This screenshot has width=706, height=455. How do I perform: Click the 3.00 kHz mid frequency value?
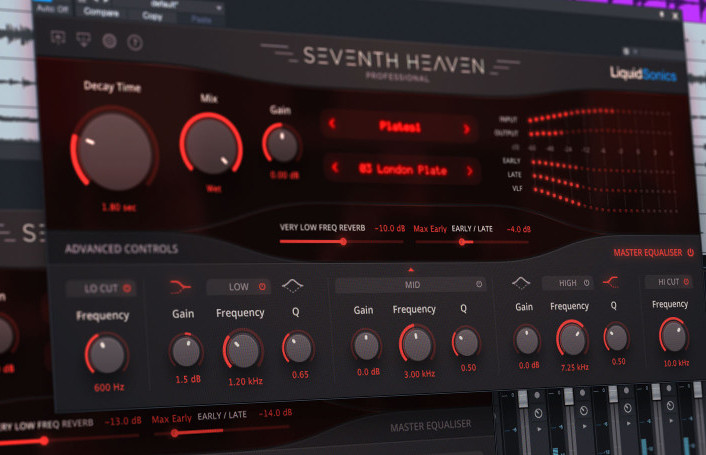(419, 374)
